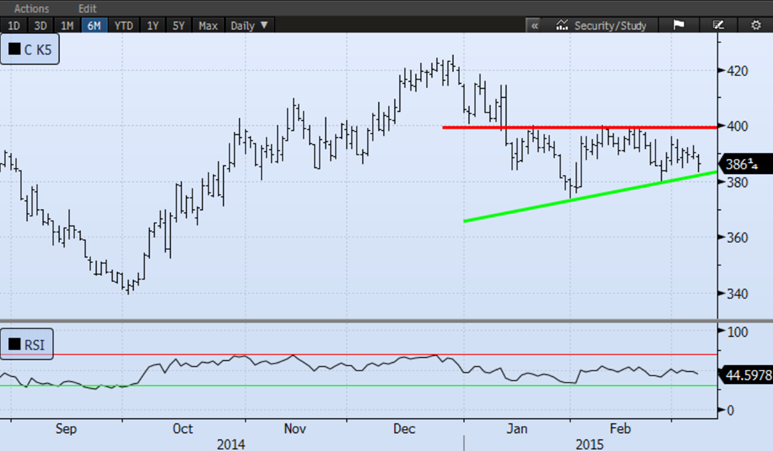Open chart settings gear icon
The width and height of the screenshot is (773, 451).
point(755,25)
